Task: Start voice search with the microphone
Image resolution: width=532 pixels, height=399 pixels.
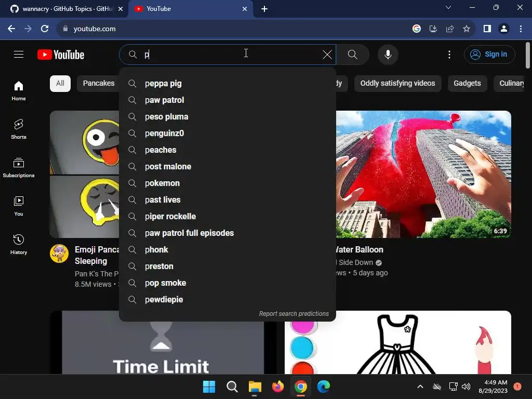Action: [x=388, y=55]
